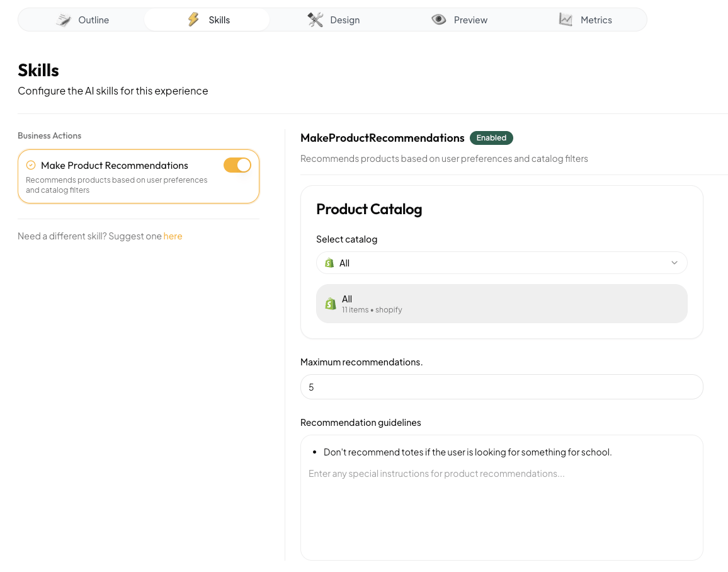Click the check circle icon beside Make Product Recommendations
728x572 pixels.
click(x=31, y=165)
